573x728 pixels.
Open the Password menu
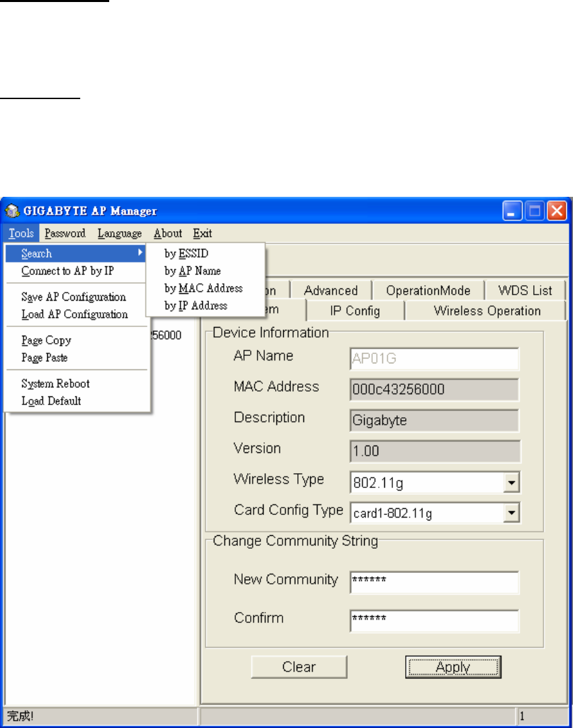click(x=65, y=233)
